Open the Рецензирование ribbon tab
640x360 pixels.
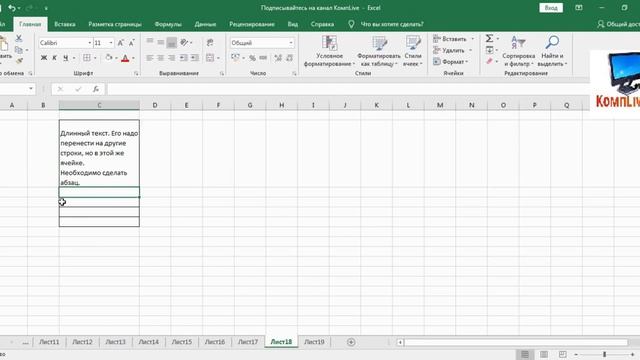coord(252,24)
